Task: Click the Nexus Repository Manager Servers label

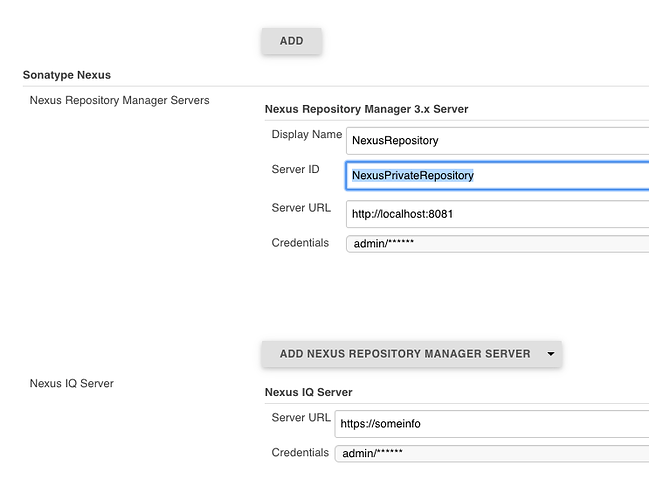Action: coord(119,100)
